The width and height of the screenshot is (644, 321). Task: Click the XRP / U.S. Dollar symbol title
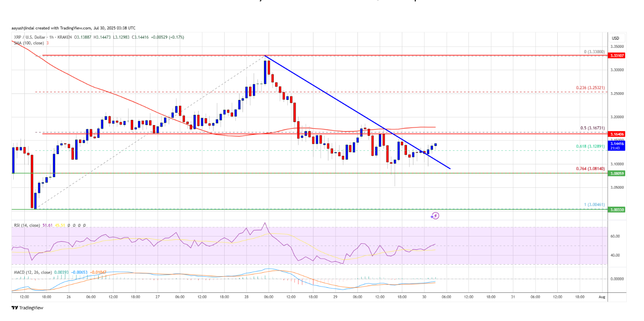click(28, 38)
